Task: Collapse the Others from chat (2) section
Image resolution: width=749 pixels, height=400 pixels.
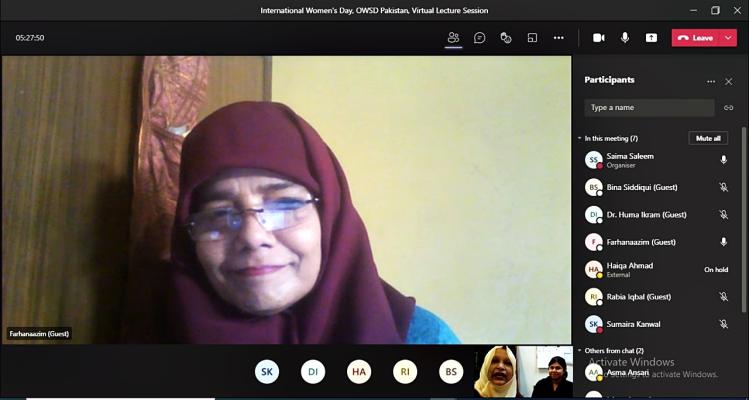Action: 579,351
